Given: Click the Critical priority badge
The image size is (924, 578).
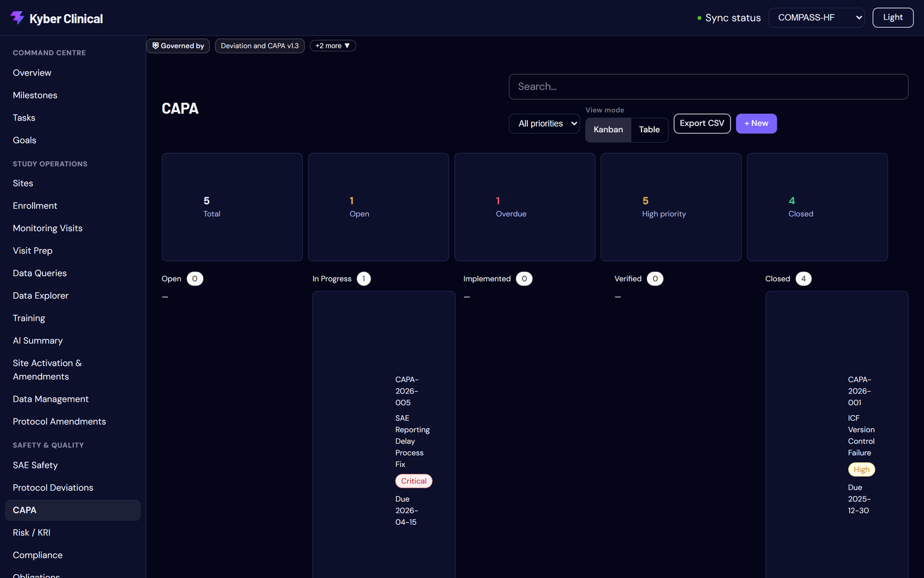Looking at the screenshot, I should coord(413,481).
